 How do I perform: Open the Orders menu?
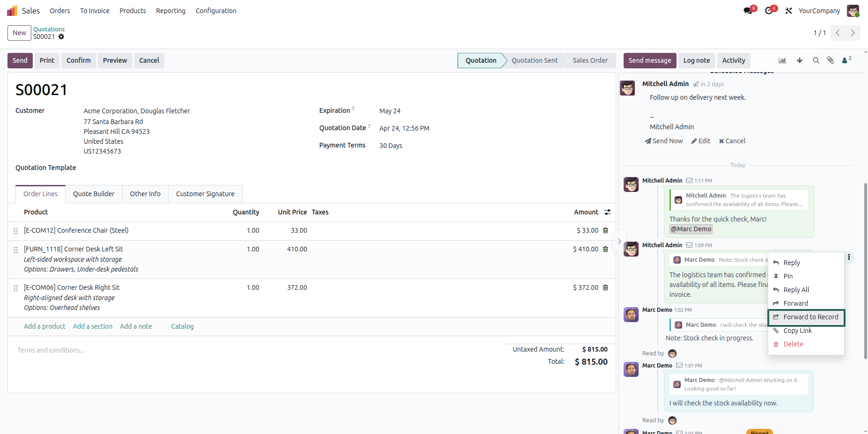click(60, 11)
